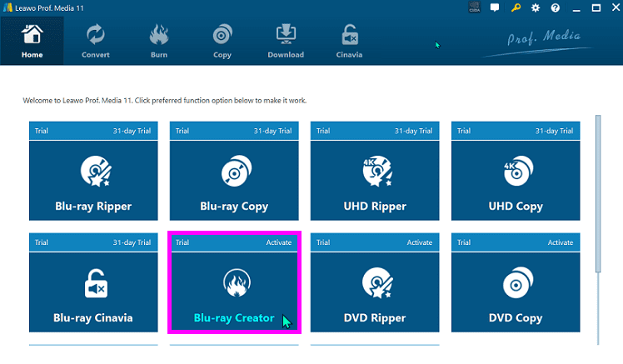Screen dimensions: 623x364
Task: Open Blu-ray Cinavia unlock icon
Action: 96,283
